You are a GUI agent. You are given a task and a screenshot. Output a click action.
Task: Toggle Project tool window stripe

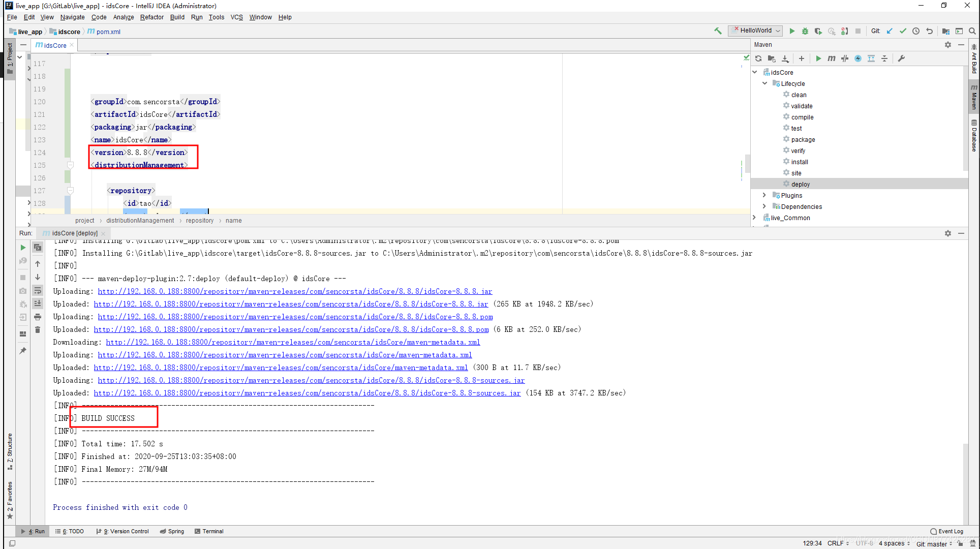pos(10,58)
